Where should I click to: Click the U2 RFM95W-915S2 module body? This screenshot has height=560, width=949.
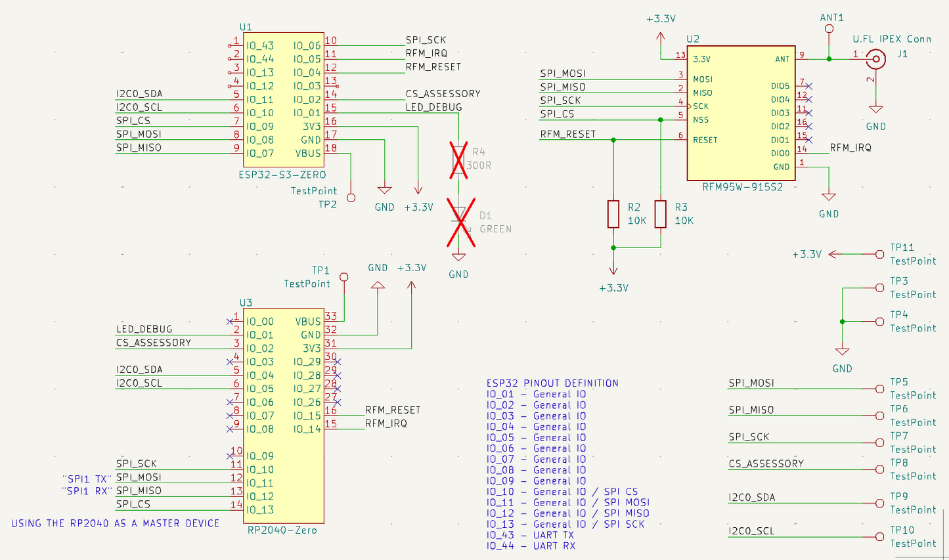coord(741,113)
